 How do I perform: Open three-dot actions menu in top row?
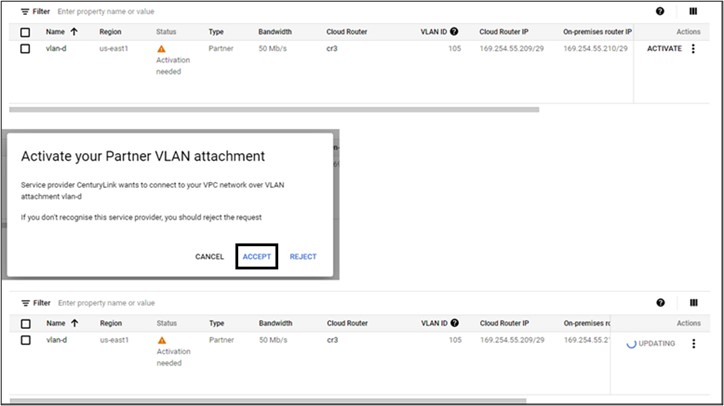tap(693, 49)
